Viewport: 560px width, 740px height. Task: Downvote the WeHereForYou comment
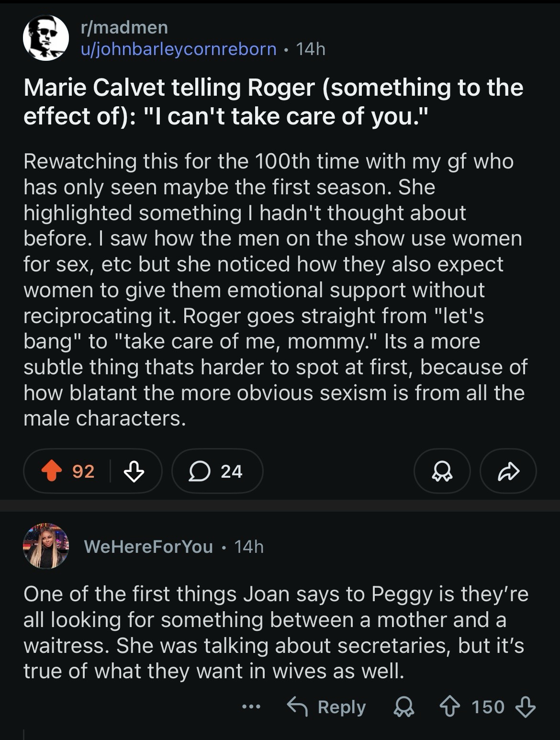coord(525,707)
